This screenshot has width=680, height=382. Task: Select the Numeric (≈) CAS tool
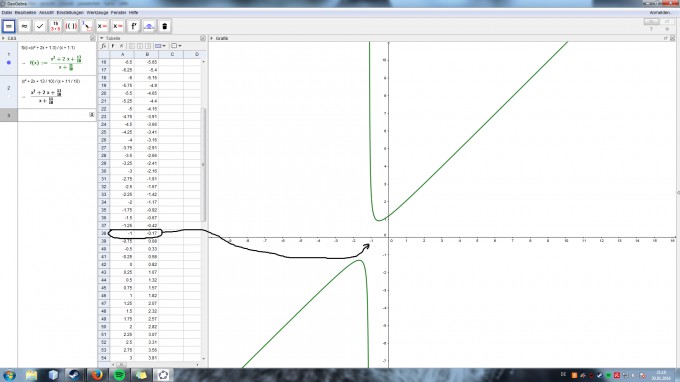coord(24,26)
